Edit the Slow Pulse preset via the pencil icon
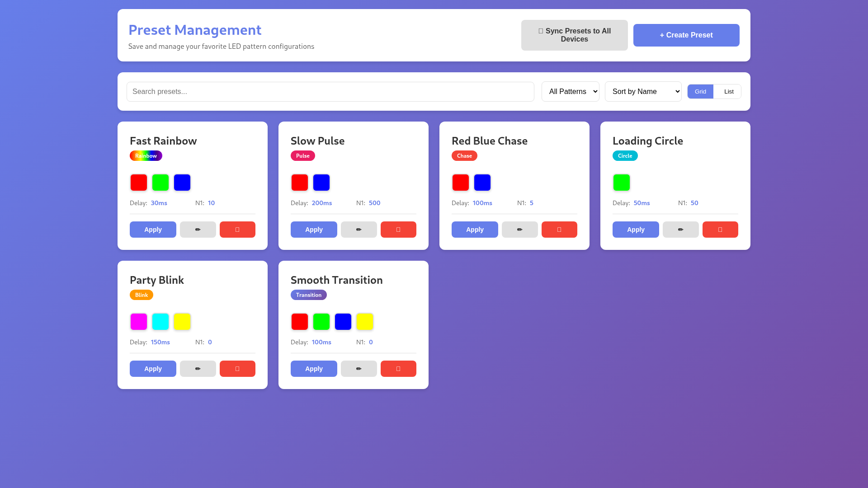 (359, 230)
